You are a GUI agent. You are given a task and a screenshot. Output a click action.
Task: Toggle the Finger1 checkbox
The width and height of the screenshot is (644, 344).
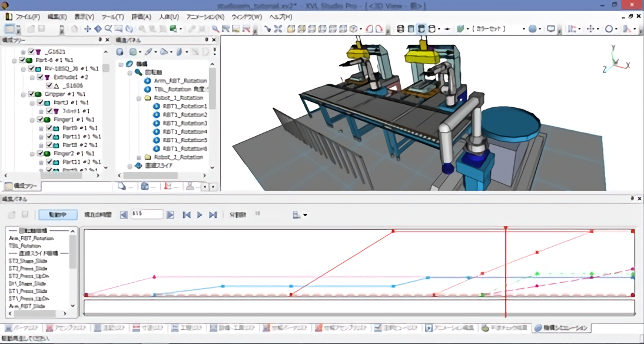40,120
